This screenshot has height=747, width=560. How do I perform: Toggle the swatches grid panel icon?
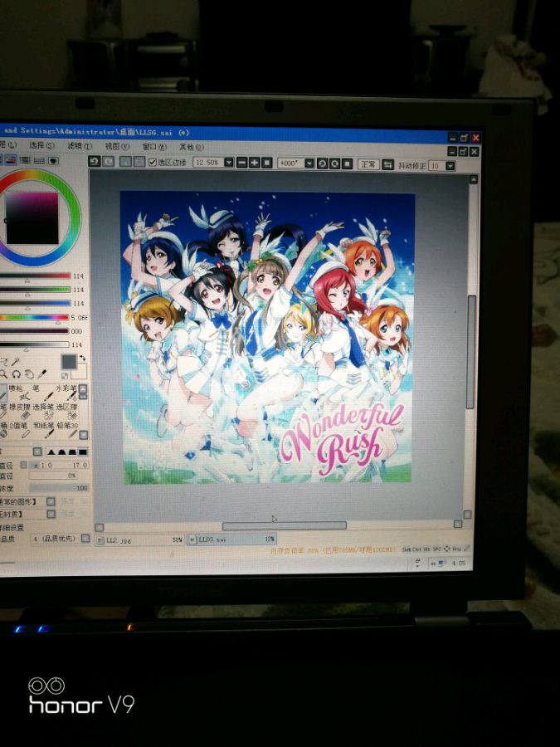click(x=39, y=160)
